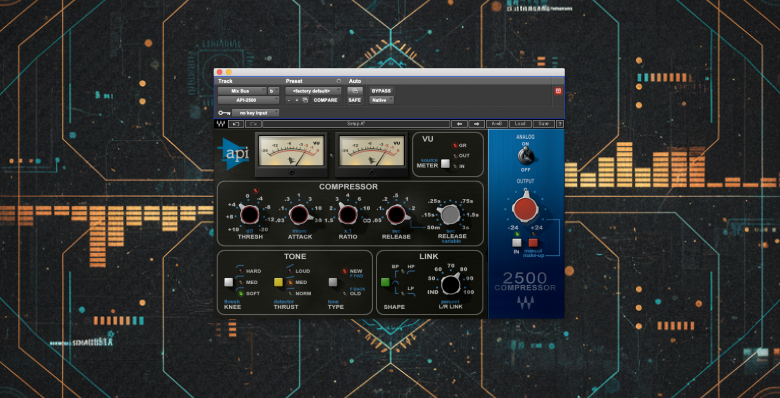Go to the next preset with the right arrow
780x398 pixels.
click(x=476, y=124)
